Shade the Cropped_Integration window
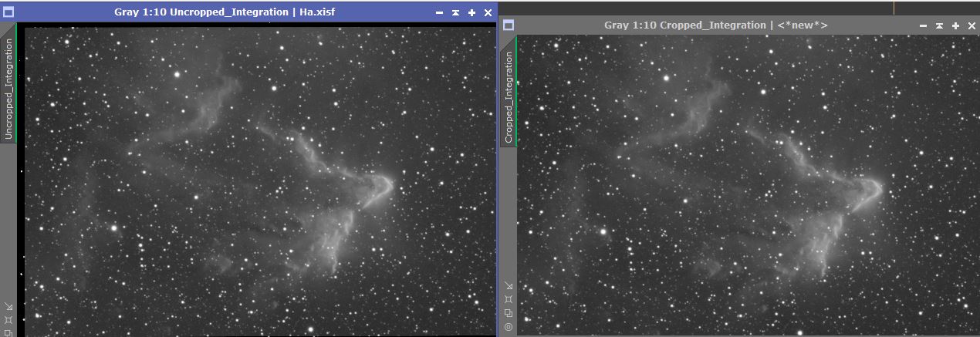The width and height of the screenshot is (980, 337). [939, 25]
